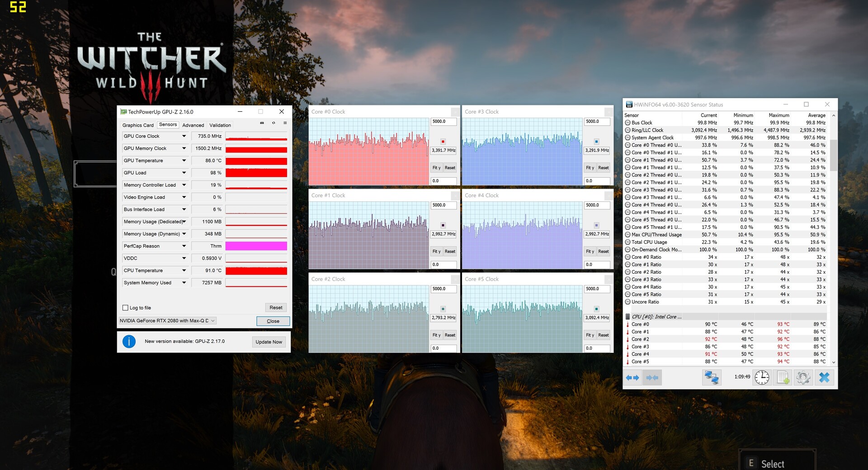Click the HWiNFO64 title bar app icon
868x470 pixels.
pyautogui.click(x=629, y=104)
